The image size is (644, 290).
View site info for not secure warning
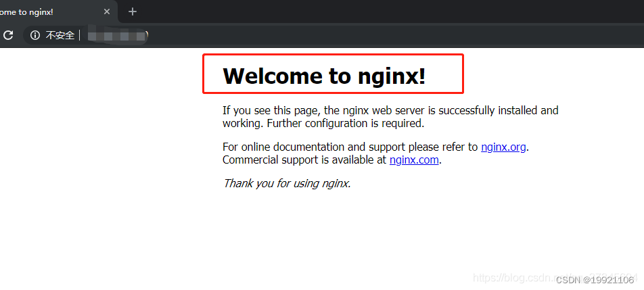coord(35,35)
